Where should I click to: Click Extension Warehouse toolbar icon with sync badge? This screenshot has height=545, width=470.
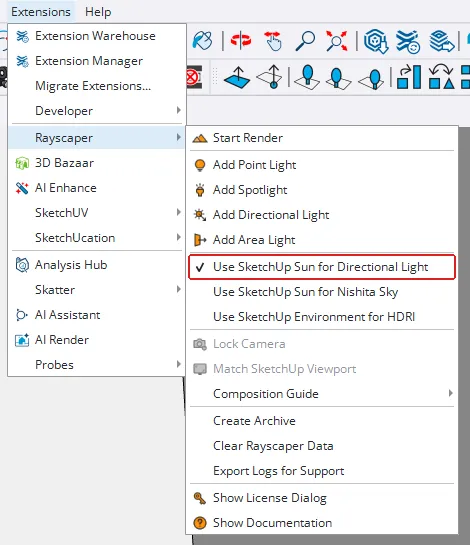point(408,41)
